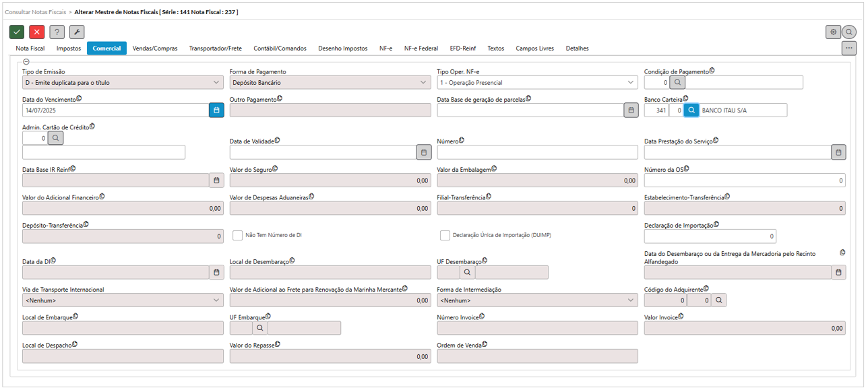The height and width of the screenshot is (390, 868).
Task: Open calendar for Data Prestação do Serviço
Action: coord(838,152)
